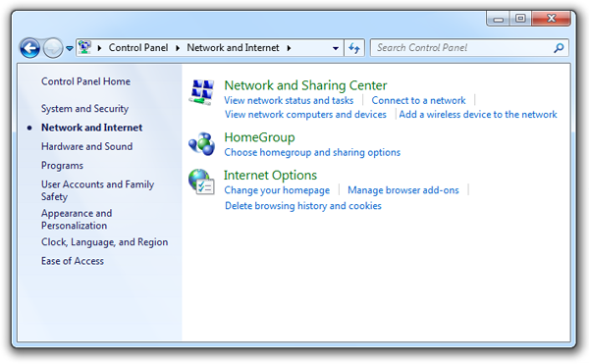Expand the chevron before Control Panel breadcrumb
Viewport: 589px width, 364px height.
99,48
